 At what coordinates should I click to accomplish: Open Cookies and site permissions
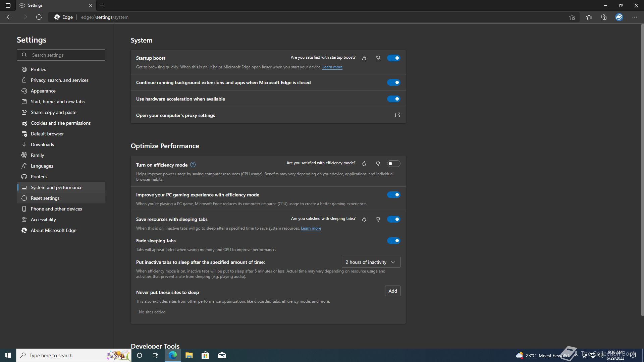point(61,123)
